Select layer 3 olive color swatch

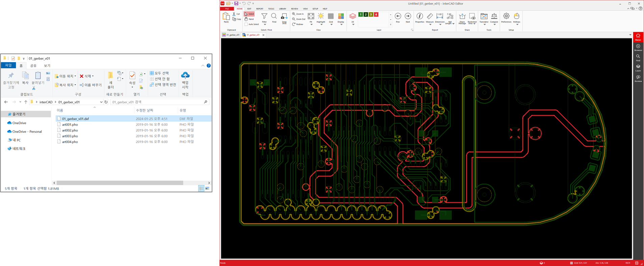tap(371, 15)
